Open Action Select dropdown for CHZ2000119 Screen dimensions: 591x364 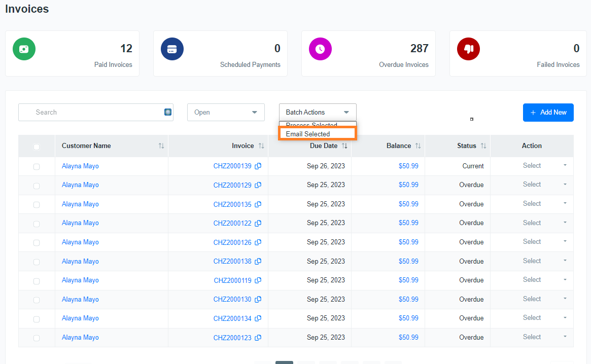[545, 280]
